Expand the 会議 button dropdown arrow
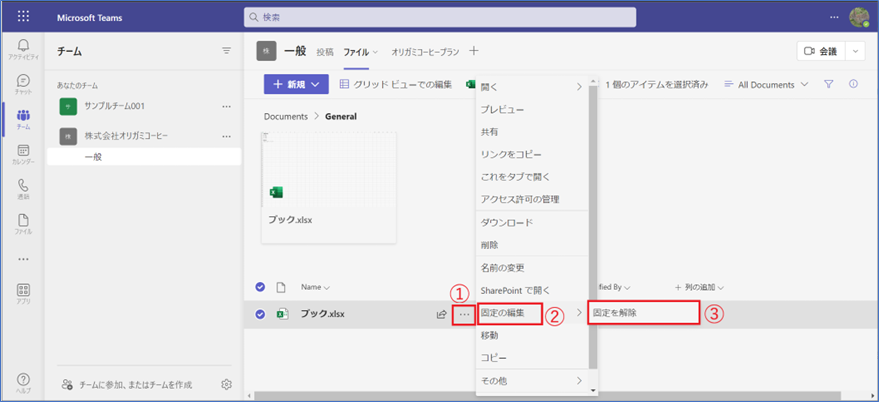This screenshot has width=879, height=402. [855, 51]
